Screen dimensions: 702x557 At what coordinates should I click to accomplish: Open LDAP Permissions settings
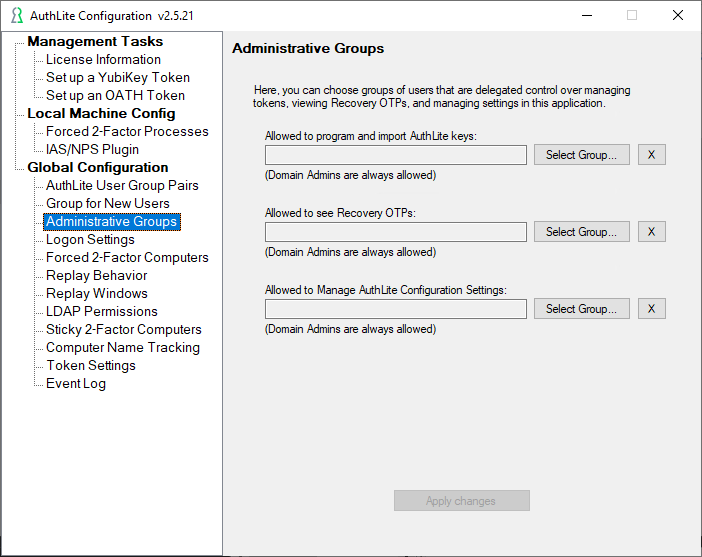click(102, 311)
